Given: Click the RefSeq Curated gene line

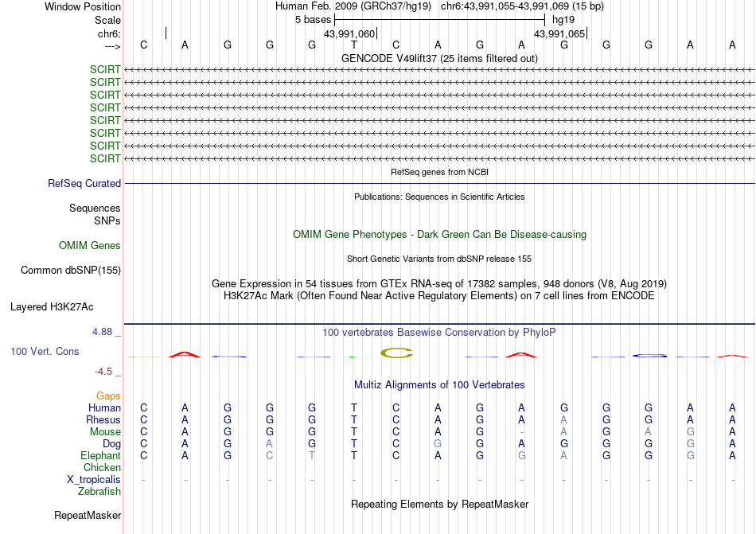Looking at the screenshot, I should (439, 183).
